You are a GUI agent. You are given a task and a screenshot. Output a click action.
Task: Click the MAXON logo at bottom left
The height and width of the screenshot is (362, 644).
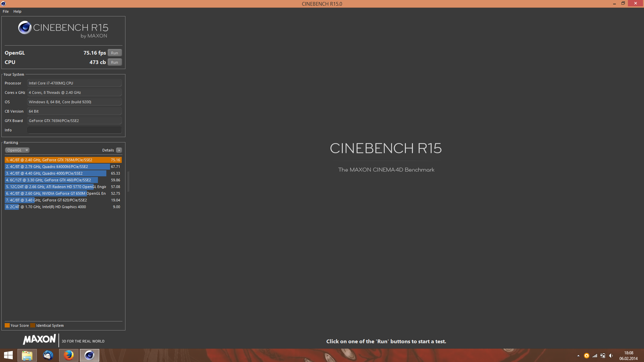click(39, 339)
